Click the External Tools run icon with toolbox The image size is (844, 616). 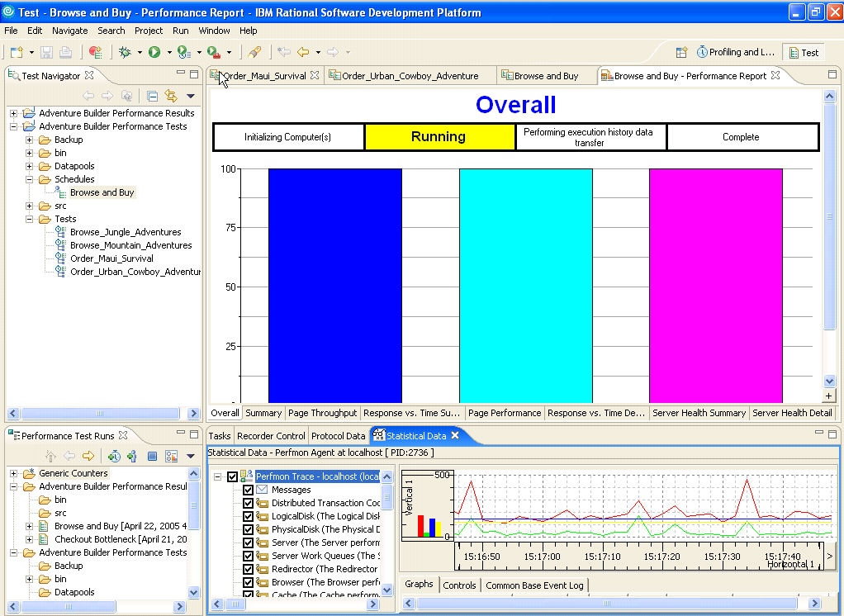pyautogui.click(x=214, y=52)
